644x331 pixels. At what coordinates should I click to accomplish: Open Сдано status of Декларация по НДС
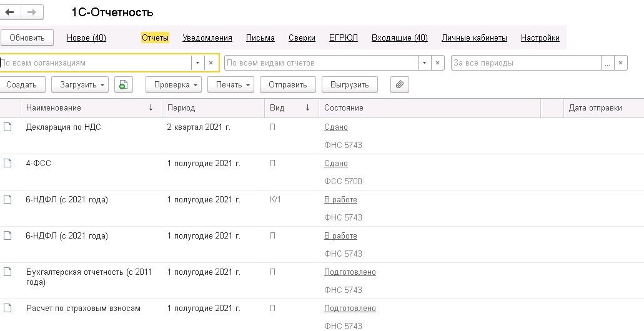pos(336,127)
